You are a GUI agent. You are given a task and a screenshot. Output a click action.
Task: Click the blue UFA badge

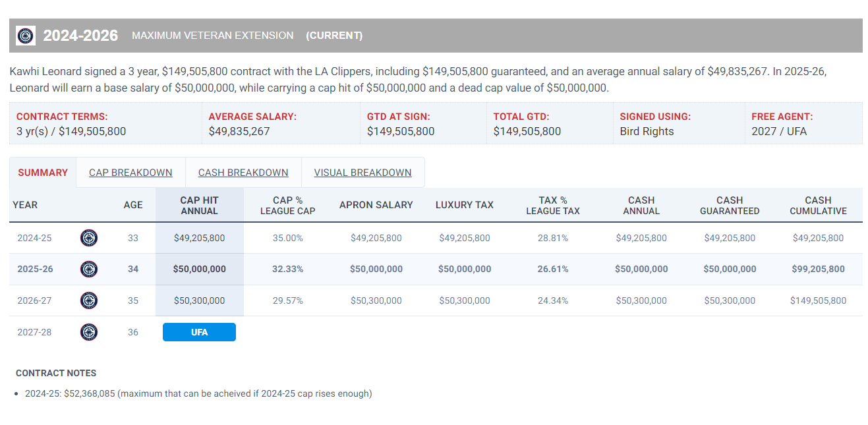click(x=199, y=332)
